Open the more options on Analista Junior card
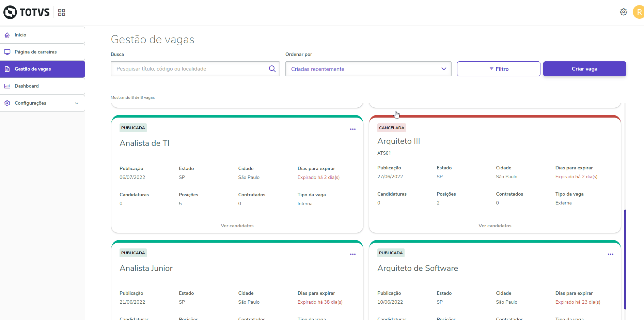644x320 pixels. (353, 254)
